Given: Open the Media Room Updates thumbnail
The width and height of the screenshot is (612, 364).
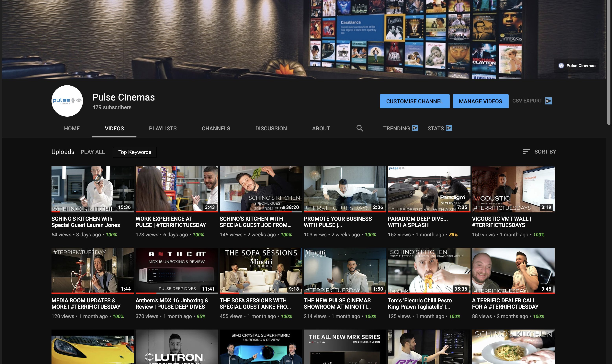Looking at the screenshot, I should pyautogui.click(x=93, y=271).
